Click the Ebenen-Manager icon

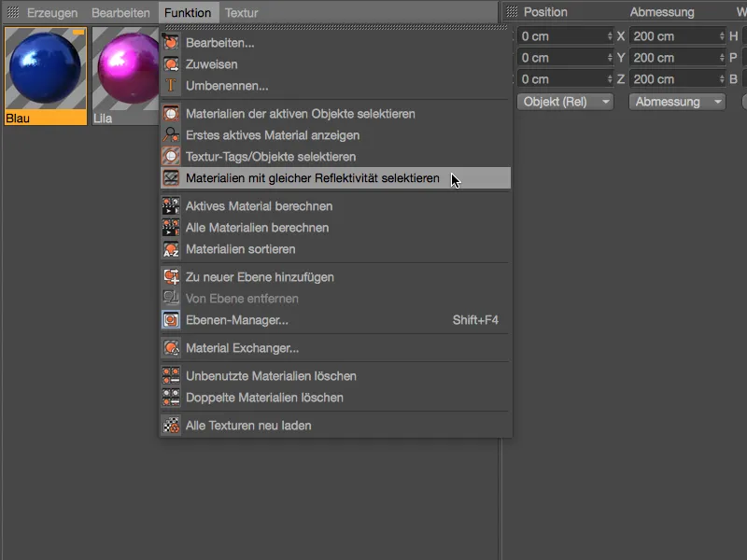173,318
